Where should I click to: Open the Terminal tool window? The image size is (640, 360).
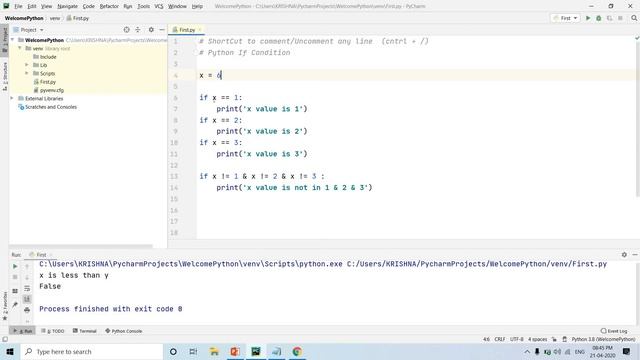pyautogui.click(x=84, y=331)
